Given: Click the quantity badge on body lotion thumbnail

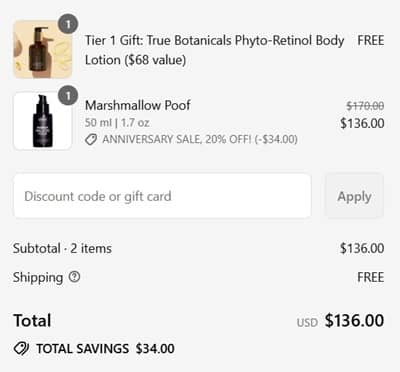Looking at the screenshot, I should (x=68, y=24).
